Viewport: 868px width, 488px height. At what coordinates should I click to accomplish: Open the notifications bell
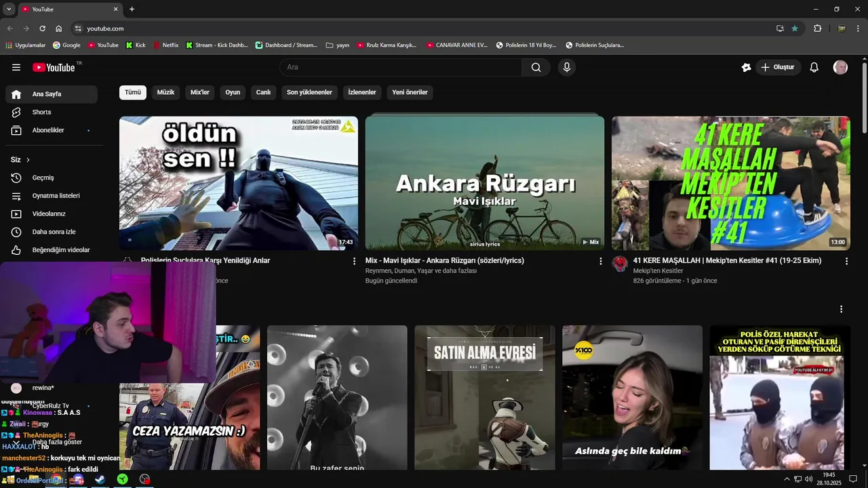(x=814, y=67)
